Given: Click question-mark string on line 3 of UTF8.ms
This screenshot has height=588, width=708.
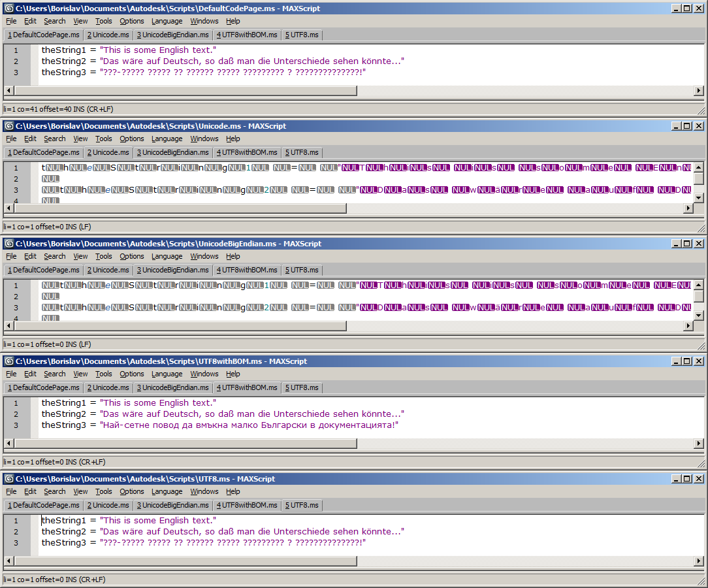Looking at the screenshot, I should (x=233, y=542).
